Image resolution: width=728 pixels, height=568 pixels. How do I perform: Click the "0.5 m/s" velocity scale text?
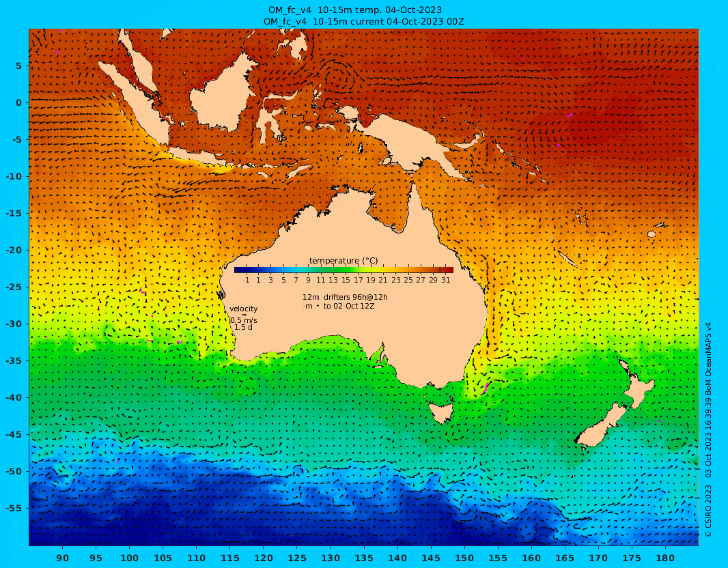pyautogui.click(x=244, y=320)
